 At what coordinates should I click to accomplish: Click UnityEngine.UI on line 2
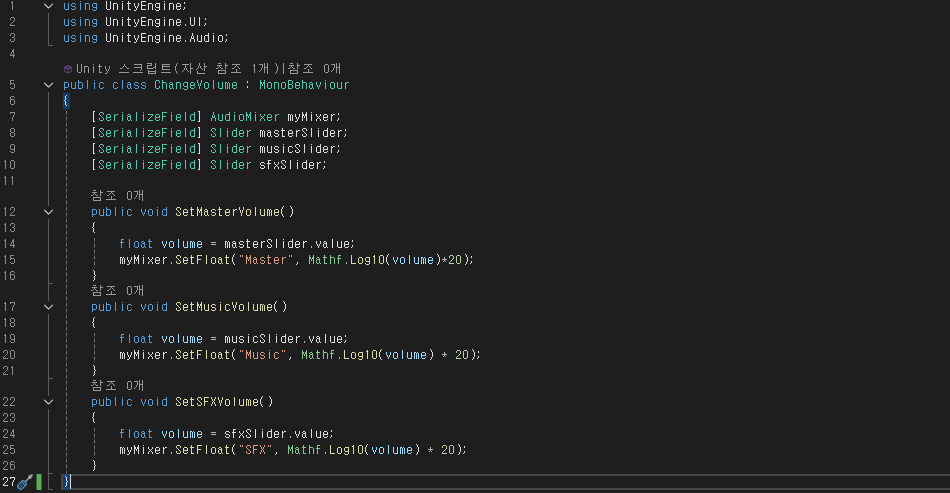click(154, 22)
